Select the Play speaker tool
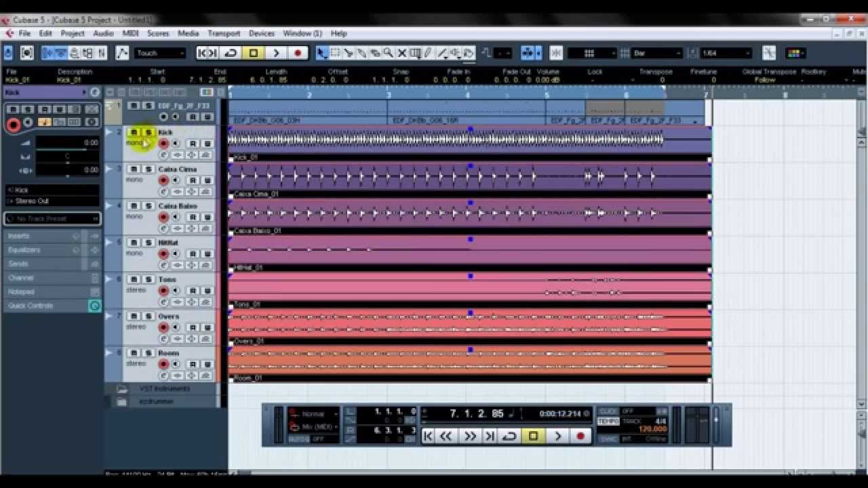Screen dimensions: 868x488 coord(456,53)
